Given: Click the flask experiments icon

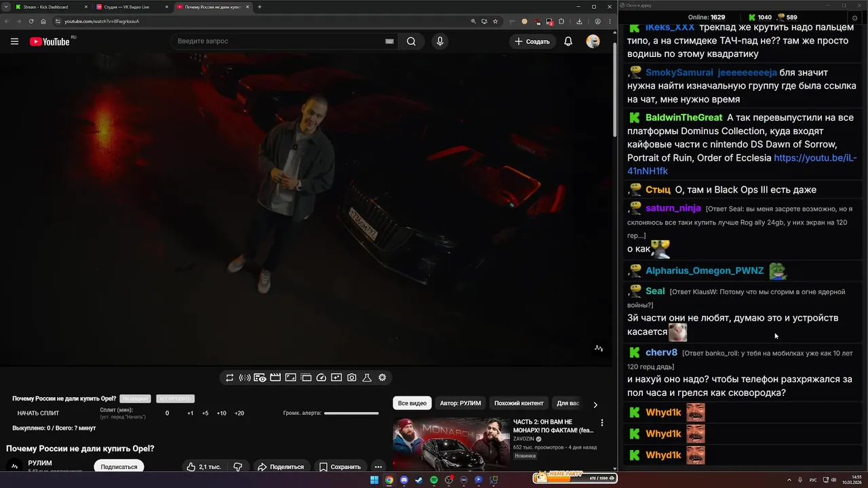Looking at the screenshot, I should pos(367,378).
